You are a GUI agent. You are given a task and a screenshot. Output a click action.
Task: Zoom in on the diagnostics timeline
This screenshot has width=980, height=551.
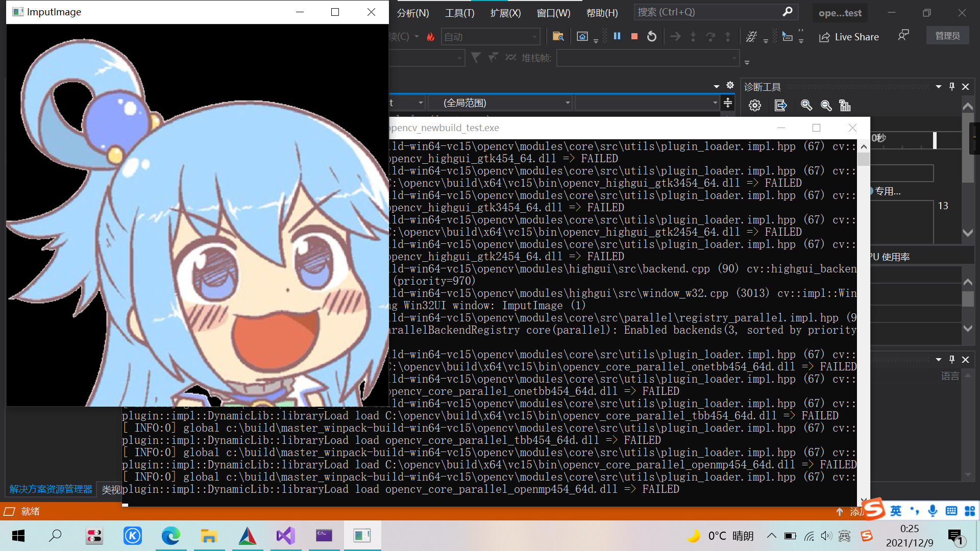[x=806, y=106]
